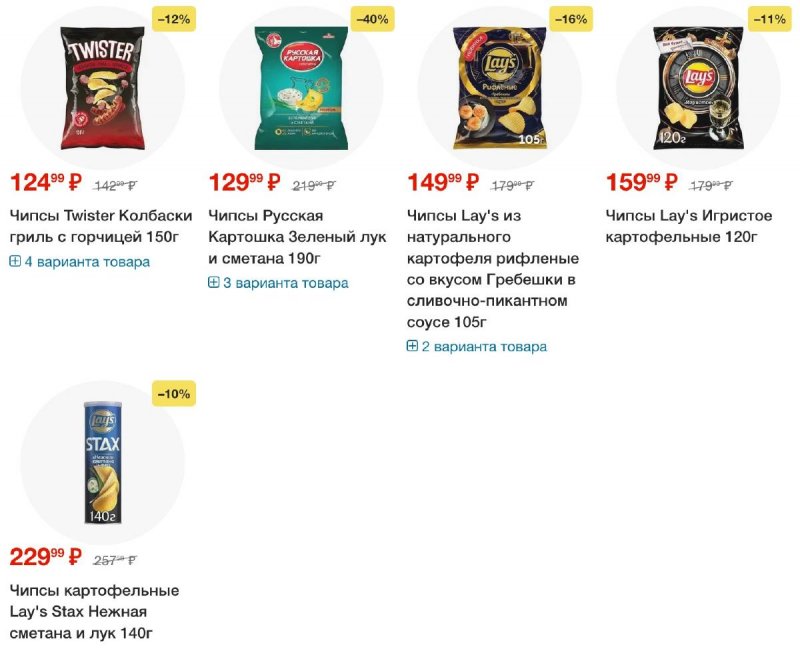Screen dimensions: 800x657
Task: Expand 2 варианта товара for Lay's рифленые
Action: 477,347
